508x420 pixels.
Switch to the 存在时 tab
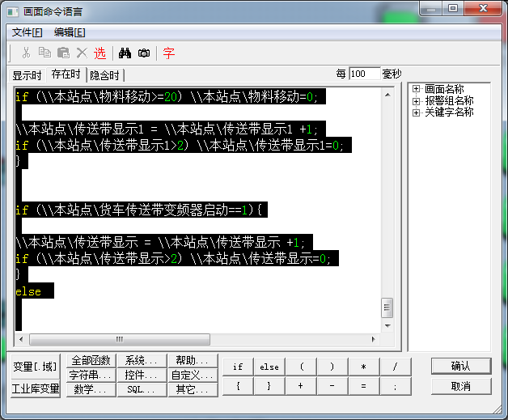point(66,74)
